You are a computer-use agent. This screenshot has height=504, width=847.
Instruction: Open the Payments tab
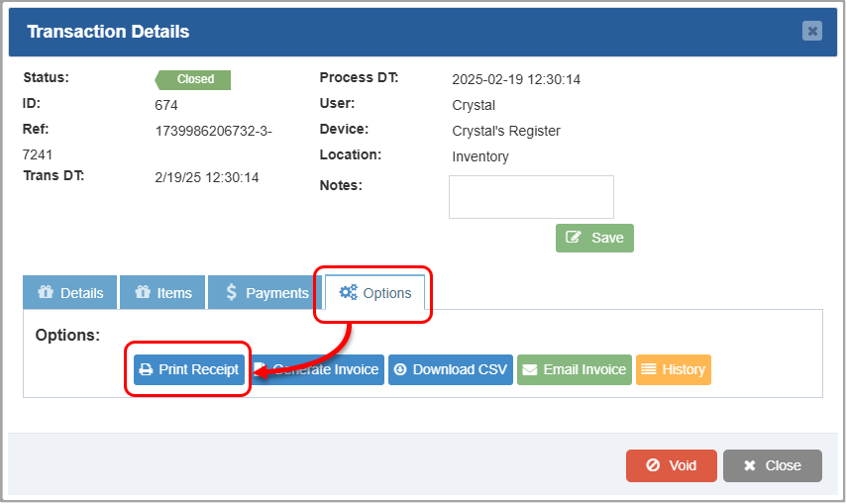[x=265, y=292]
